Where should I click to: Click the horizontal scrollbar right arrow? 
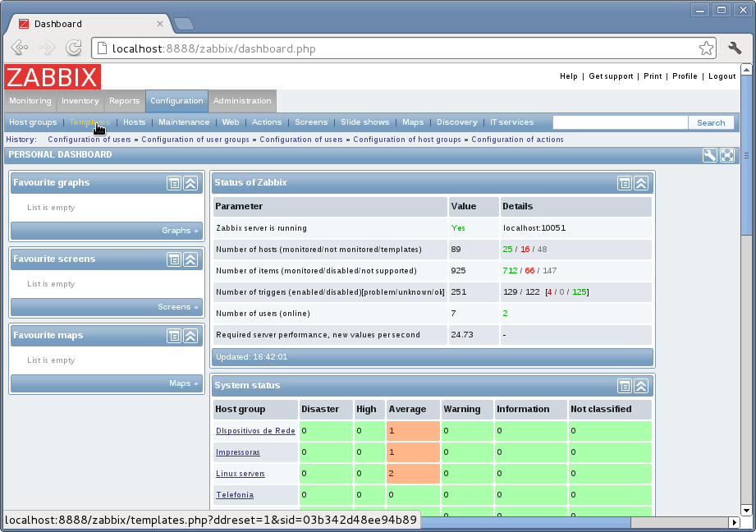734,522
